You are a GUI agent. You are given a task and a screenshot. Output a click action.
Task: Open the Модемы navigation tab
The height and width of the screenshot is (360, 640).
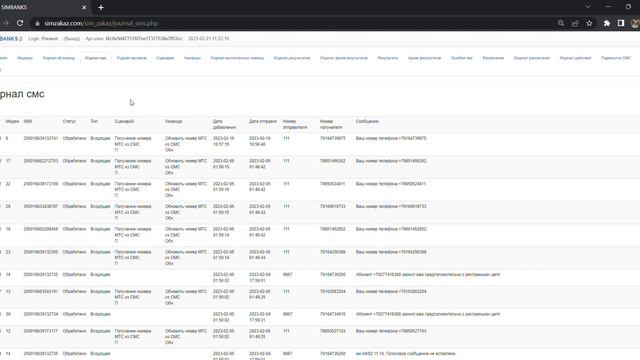coord(25,58)
